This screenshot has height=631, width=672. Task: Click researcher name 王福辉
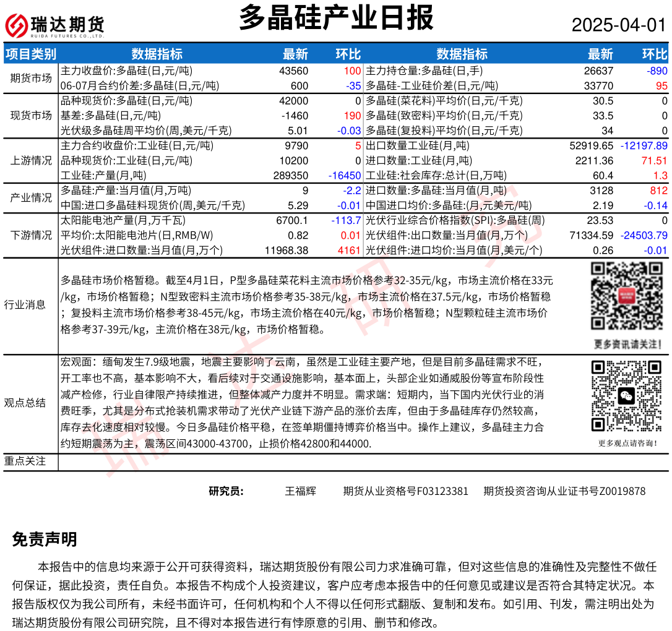click(x=300, y=491)
